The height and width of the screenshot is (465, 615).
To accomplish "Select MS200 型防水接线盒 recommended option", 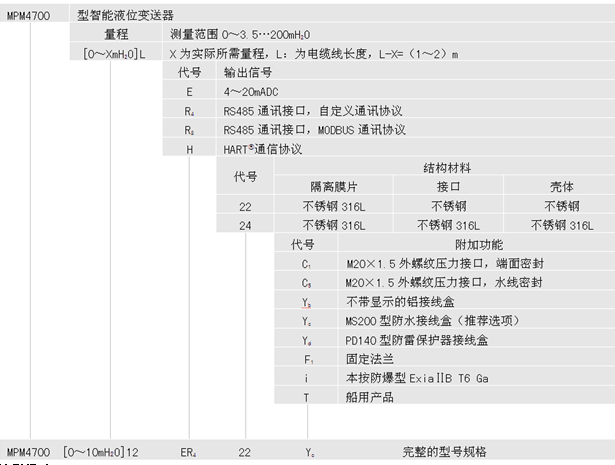I will (x=445, y=321).
